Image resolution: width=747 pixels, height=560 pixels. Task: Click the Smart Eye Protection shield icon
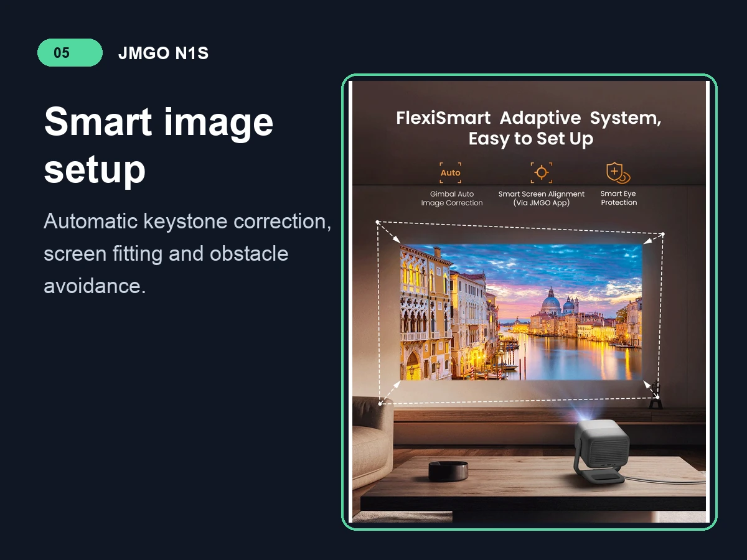point(618,172)
